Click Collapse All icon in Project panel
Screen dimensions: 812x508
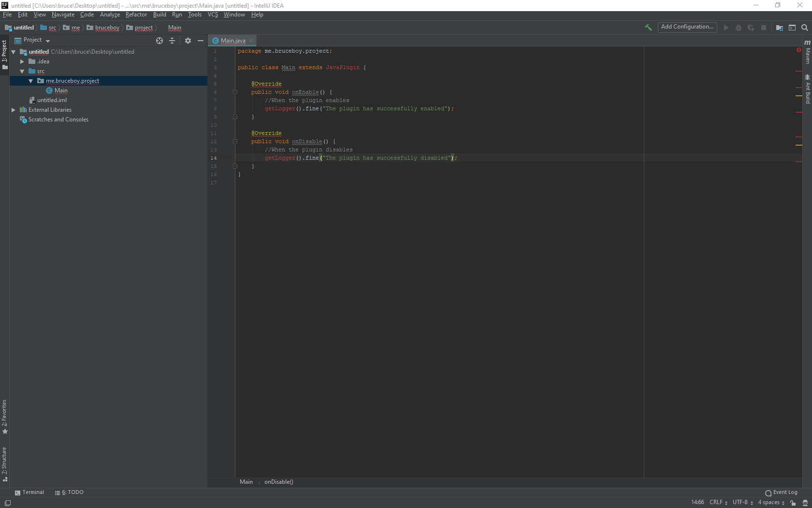pyautogui.click(x=172, y=41)
